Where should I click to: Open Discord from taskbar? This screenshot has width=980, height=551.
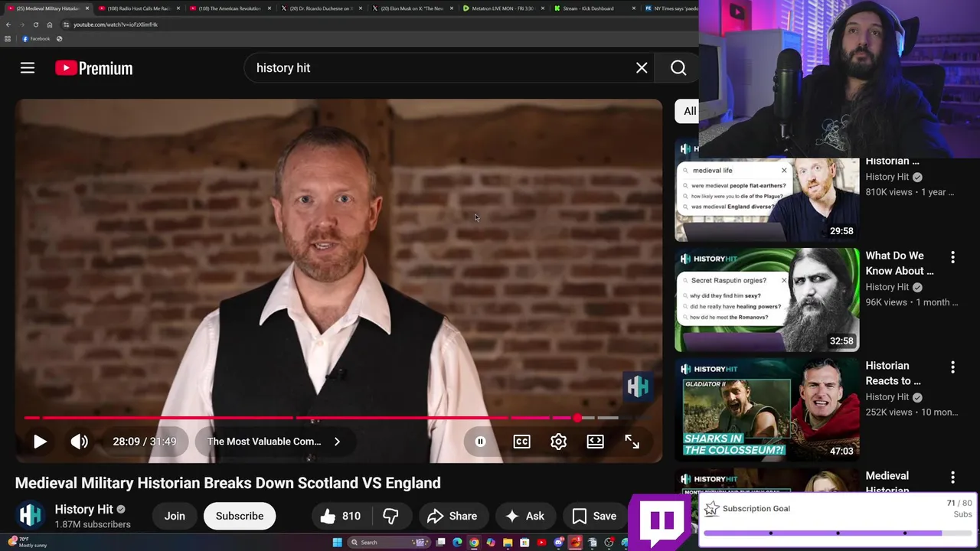[559, 543]
